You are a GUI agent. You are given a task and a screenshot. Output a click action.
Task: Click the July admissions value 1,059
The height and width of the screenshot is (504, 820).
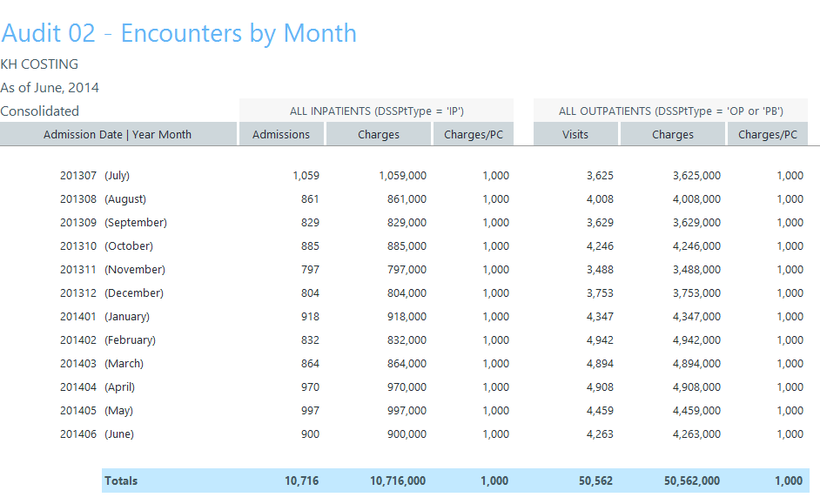tap(306, 176)
